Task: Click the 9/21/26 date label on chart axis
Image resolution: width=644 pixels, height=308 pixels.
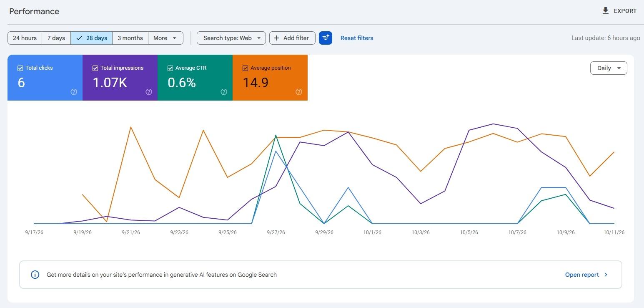Action: [x=131, y=232]
